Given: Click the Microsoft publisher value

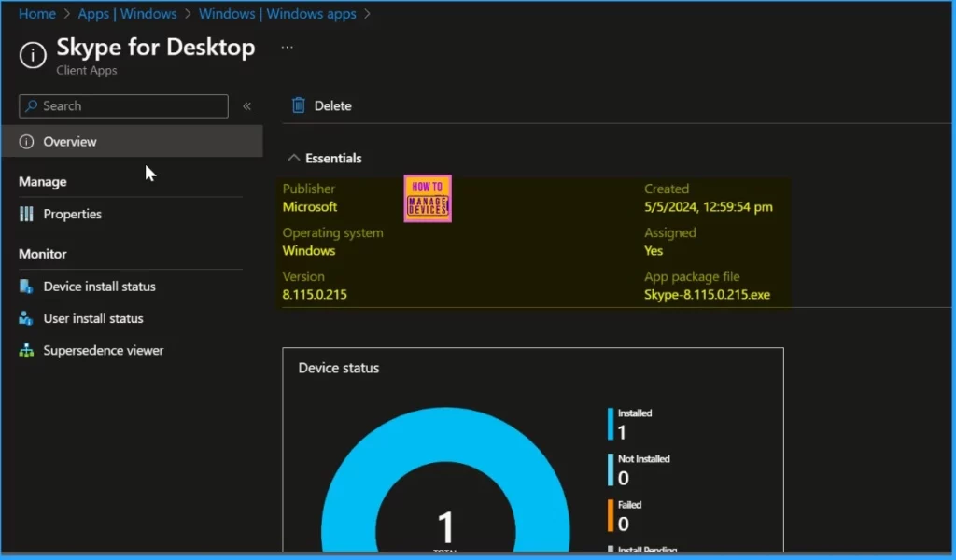Looking at the screenshot, I should (310, 206).
